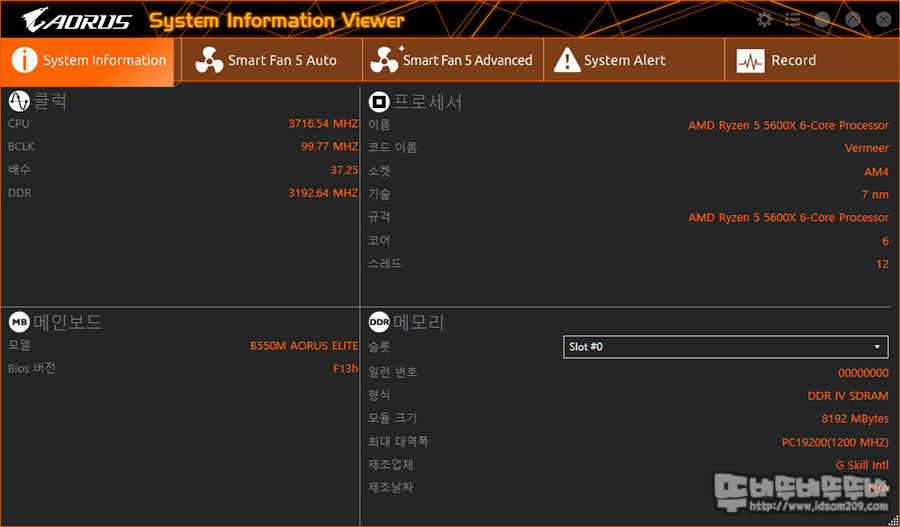The image size is (900, 527).
Task: Click the Bios 버전 label
Action: (32, 369)
